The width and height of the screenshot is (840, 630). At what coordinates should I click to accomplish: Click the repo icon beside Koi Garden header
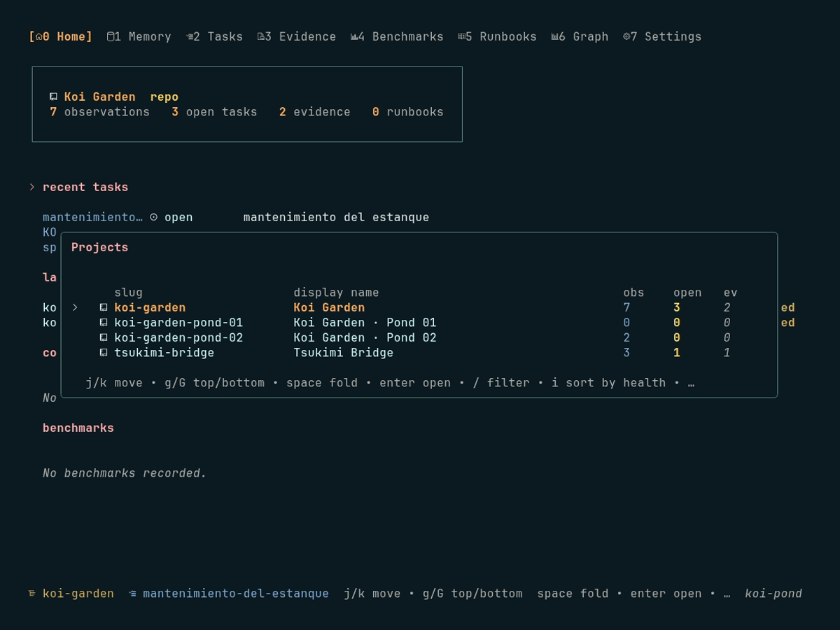[x=53, y=97]
